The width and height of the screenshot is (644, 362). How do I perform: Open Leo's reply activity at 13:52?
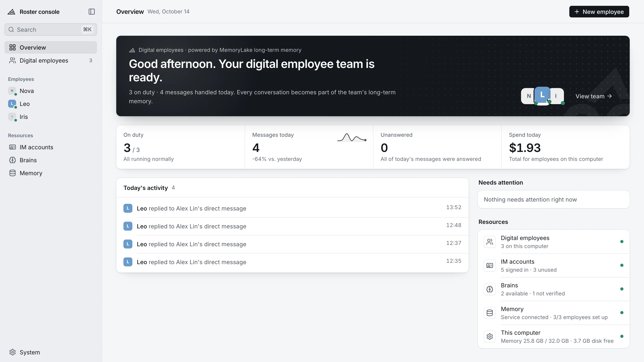coord(292,208)
